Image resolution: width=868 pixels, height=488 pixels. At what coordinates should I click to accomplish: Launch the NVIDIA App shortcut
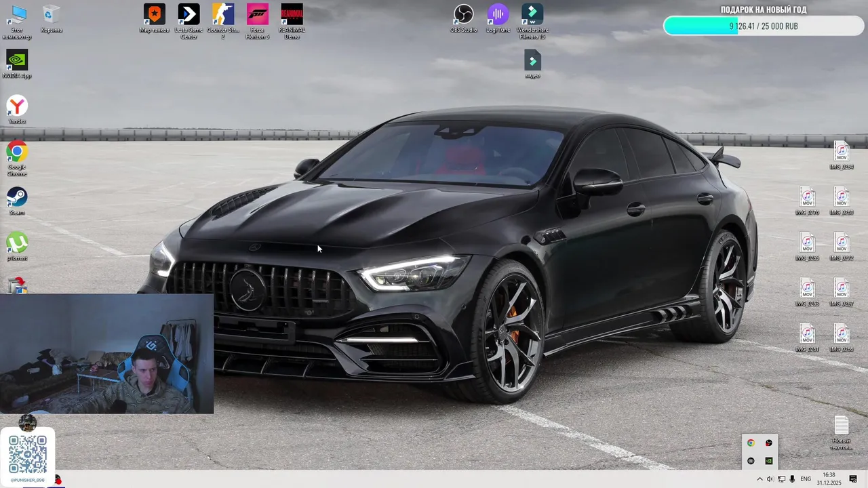click(17, 64)
